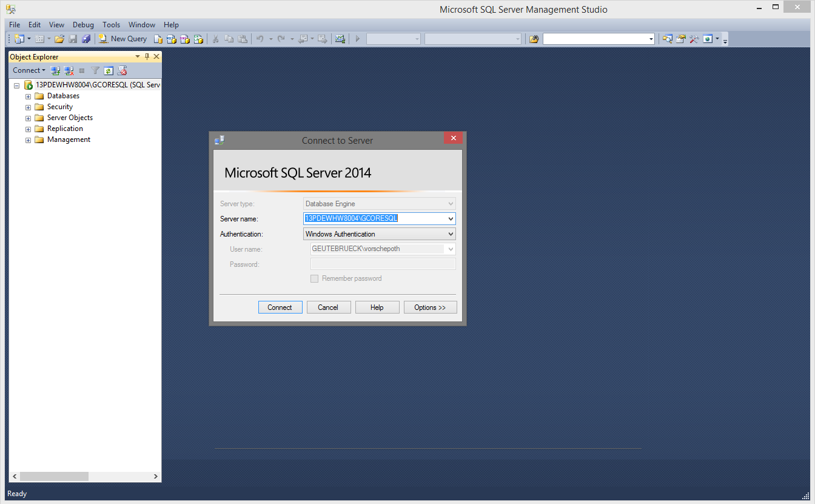Image resolution: width=815 pixels, height=504 pixels.
Task: Click the Delete script icon in Object Explorer
Action: tap(122, 70)
